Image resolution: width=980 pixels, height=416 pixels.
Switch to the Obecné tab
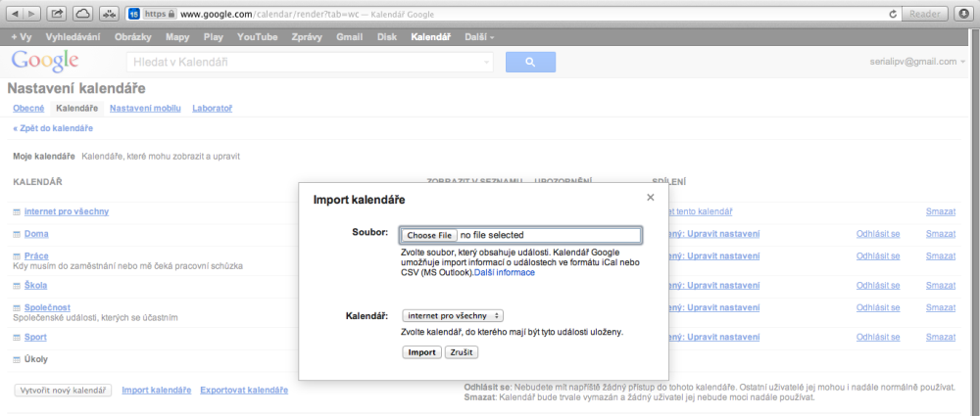(x=28, y=109)
